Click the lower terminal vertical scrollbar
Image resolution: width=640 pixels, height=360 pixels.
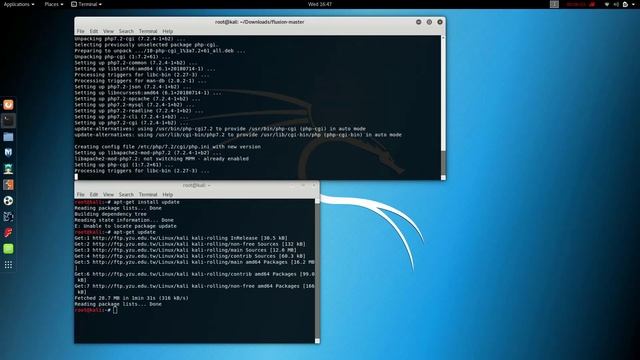(317, 271)
